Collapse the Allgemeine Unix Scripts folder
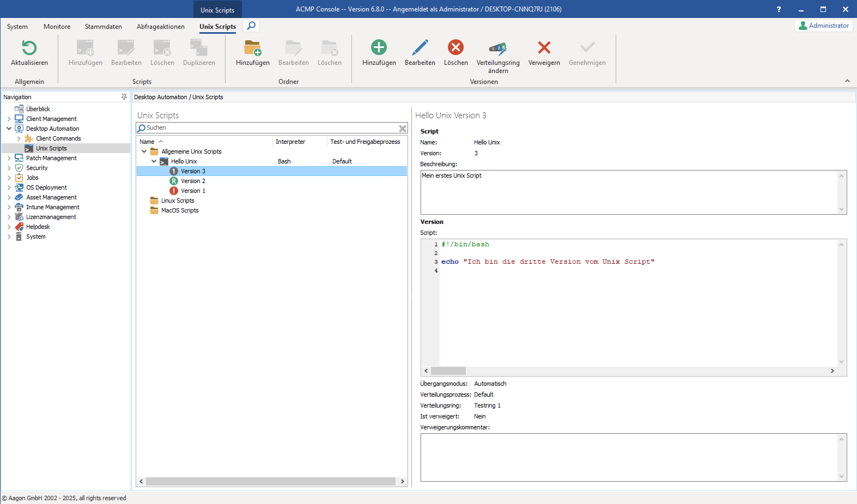The width and height of the screenshot is (857, 504). 144,151
